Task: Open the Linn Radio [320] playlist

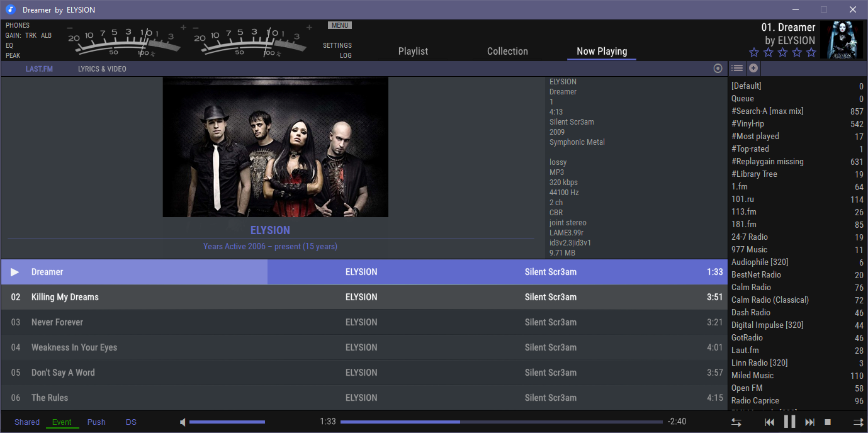Action: click(798, 363)
